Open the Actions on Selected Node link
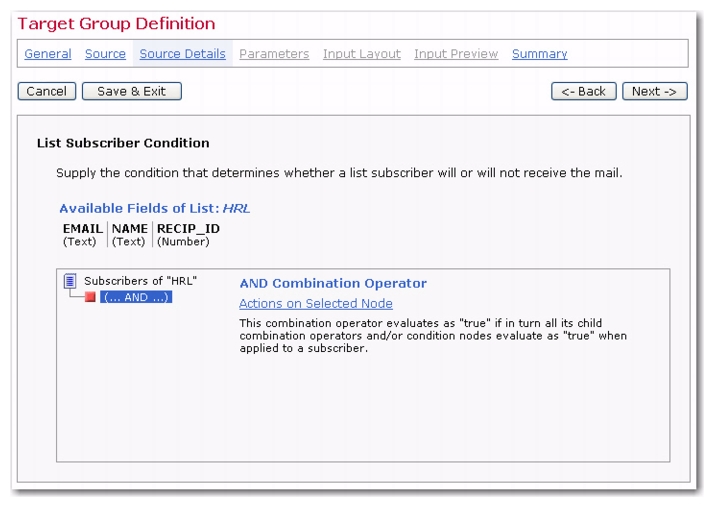This screenshot has width=715, height=513. click(x=315, y=304)
